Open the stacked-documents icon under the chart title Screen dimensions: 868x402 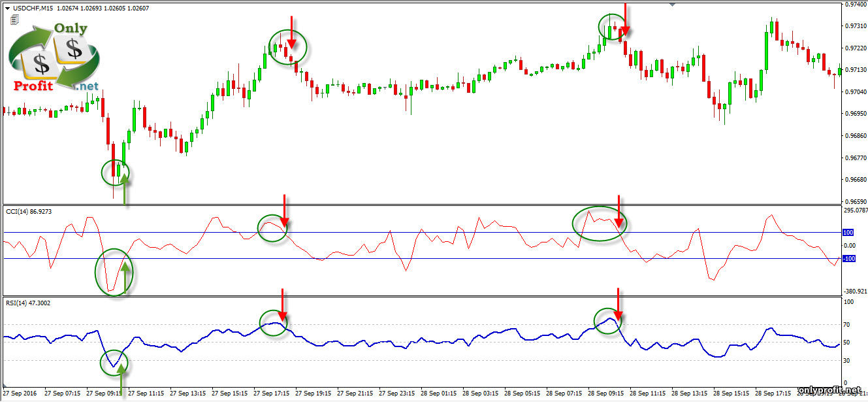[14, 20]
